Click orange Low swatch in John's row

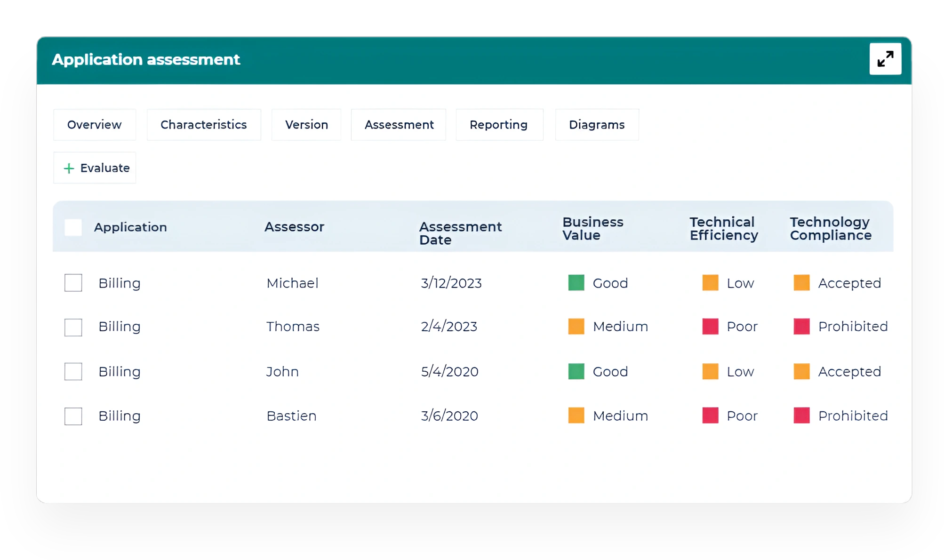(710, 371)
